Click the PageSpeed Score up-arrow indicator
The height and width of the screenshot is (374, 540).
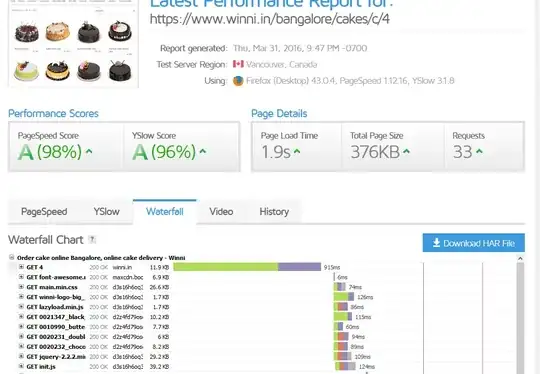pos(89,151)
